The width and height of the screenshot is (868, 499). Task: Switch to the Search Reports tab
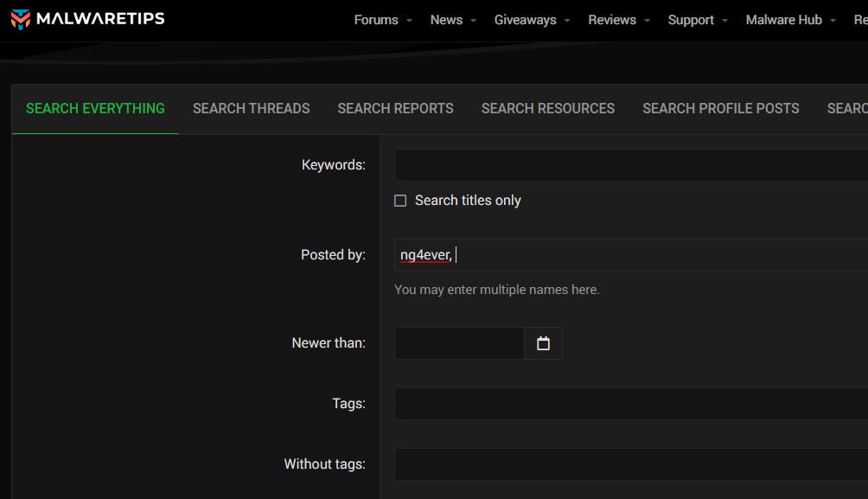[395, 109]
